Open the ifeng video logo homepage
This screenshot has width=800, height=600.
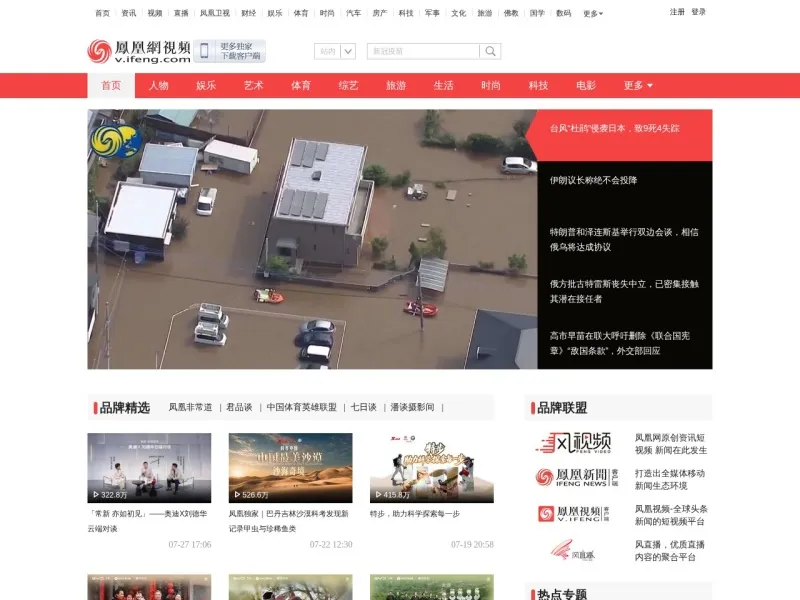[139, 52]
